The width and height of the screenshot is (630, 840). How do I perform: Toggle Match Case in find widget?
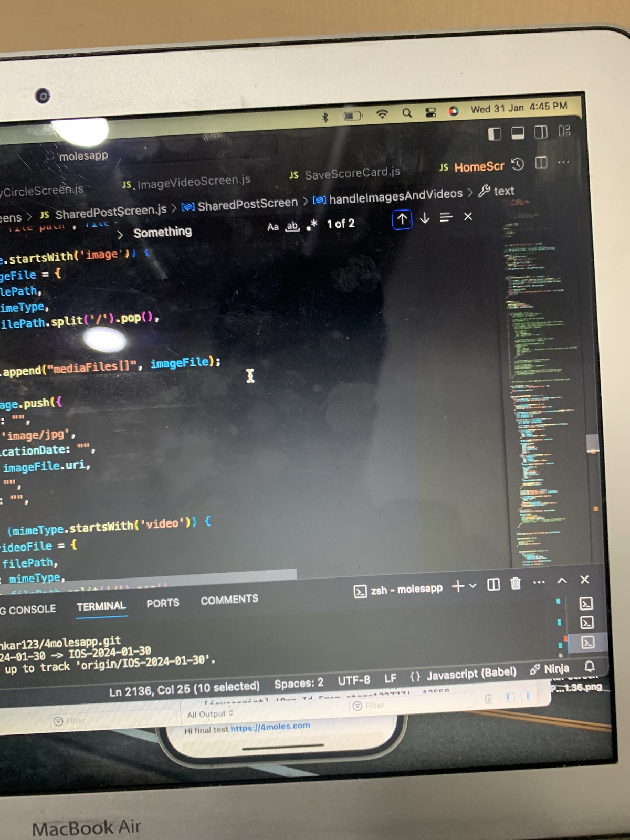click(272, 227)
